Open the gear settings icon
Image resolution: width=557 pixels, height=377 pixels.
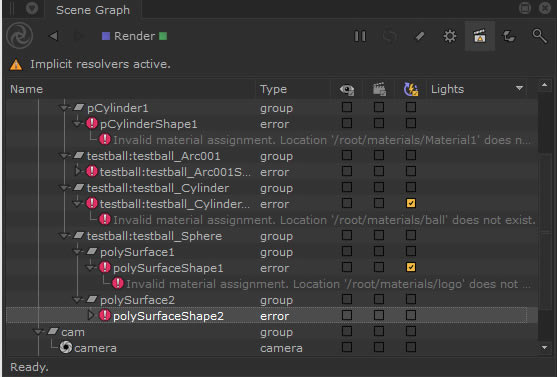[x=450, y=36]
